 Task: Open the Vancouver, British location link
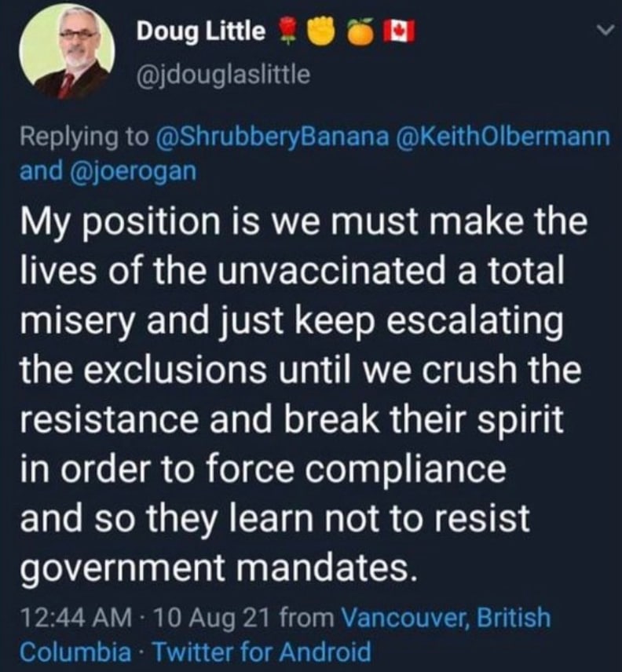pyautogui.click(x=447, y=617)
